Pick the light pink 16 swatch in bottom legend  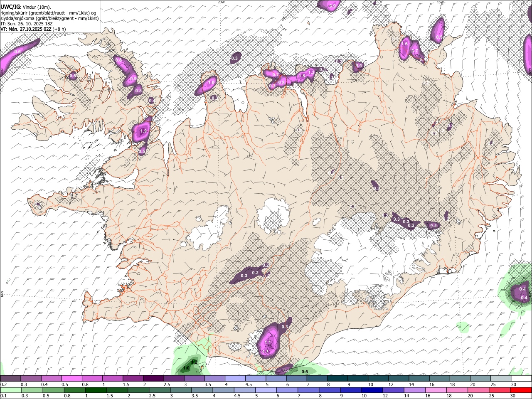pyautogui.click(x=436, y=390)
